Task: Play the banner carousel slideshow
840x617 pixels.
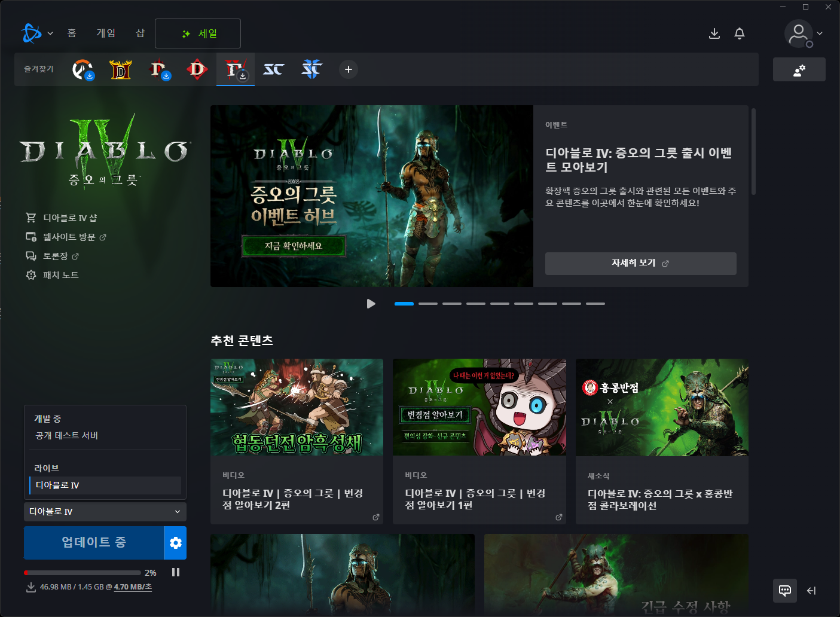Action: click(371, 304)
